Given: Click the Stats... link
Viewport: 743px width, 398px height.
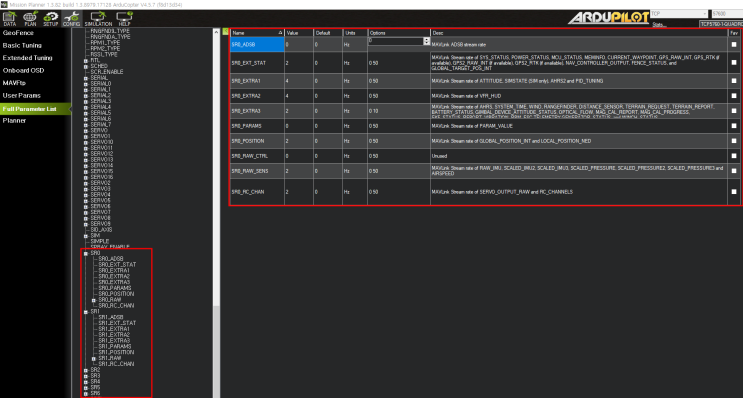Looking at the screenshot, I should (659, 25).
